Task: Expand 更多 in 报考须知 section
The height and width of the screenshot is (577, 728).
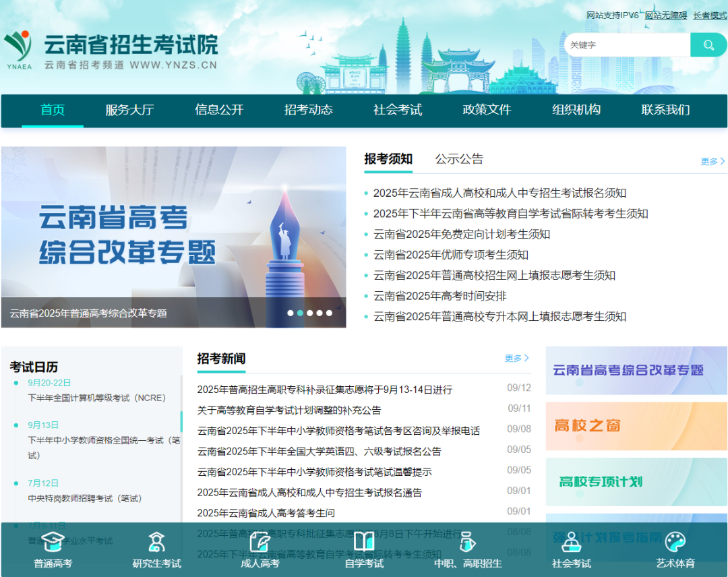Action: [x=712, y=161]
